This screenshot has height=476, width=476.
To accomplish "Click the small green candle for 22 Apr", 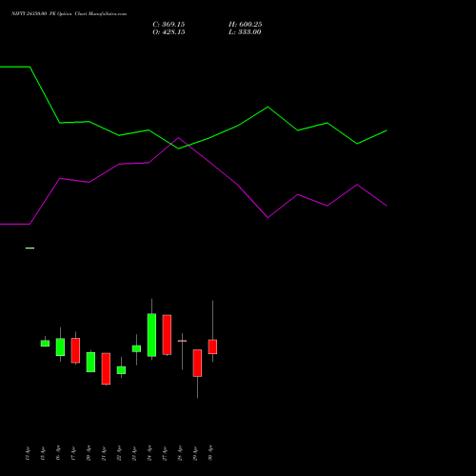I will [121, 370].
